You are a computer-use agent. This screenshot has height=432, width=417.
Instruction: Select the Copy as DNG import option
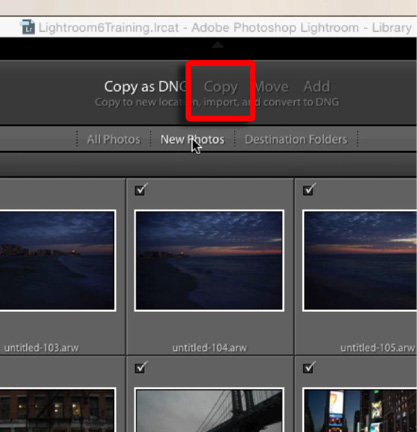(145, 87)
